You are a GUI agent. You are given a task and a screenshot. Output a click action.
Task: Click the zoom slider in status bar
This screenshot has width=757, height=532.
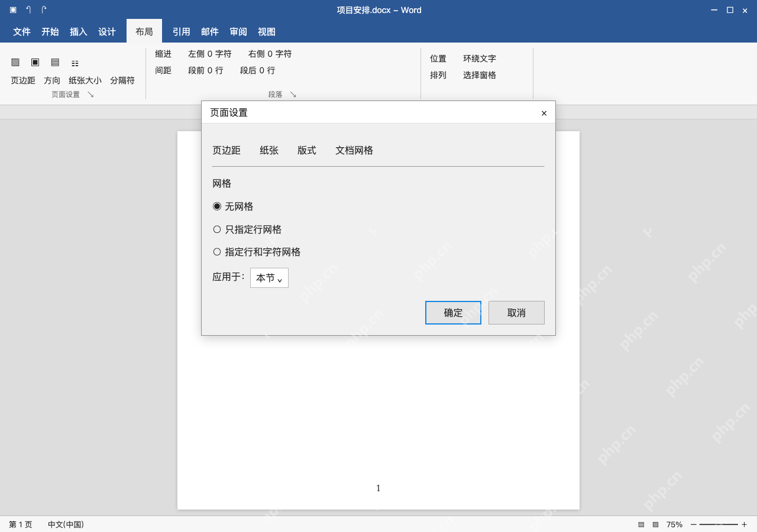719,524
